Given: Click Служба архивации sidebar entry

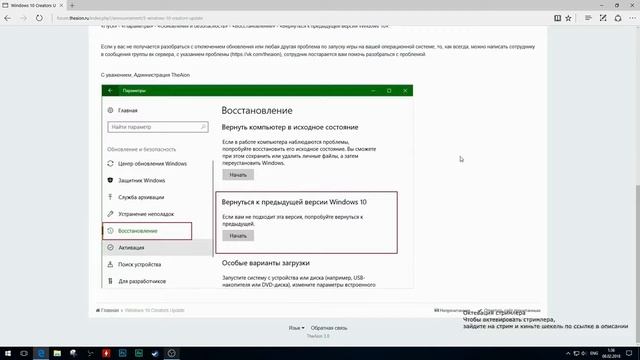Looking at the screenshot, I should tap(141, 197).
